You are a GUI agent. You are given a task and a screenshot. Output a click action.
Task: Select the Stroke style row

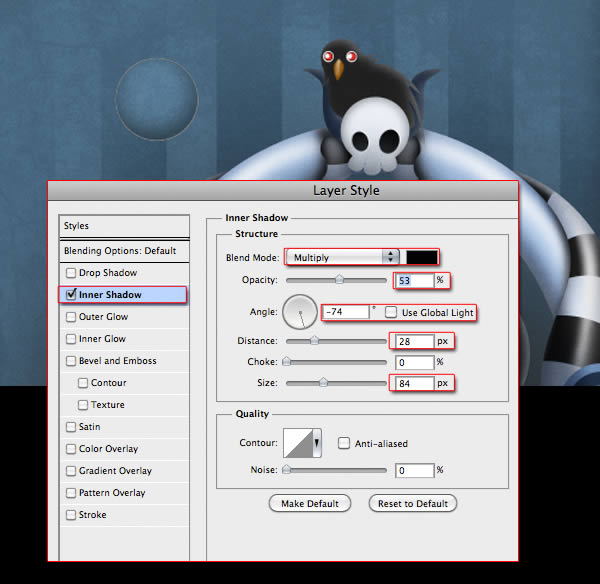click(x=124, y=515)
